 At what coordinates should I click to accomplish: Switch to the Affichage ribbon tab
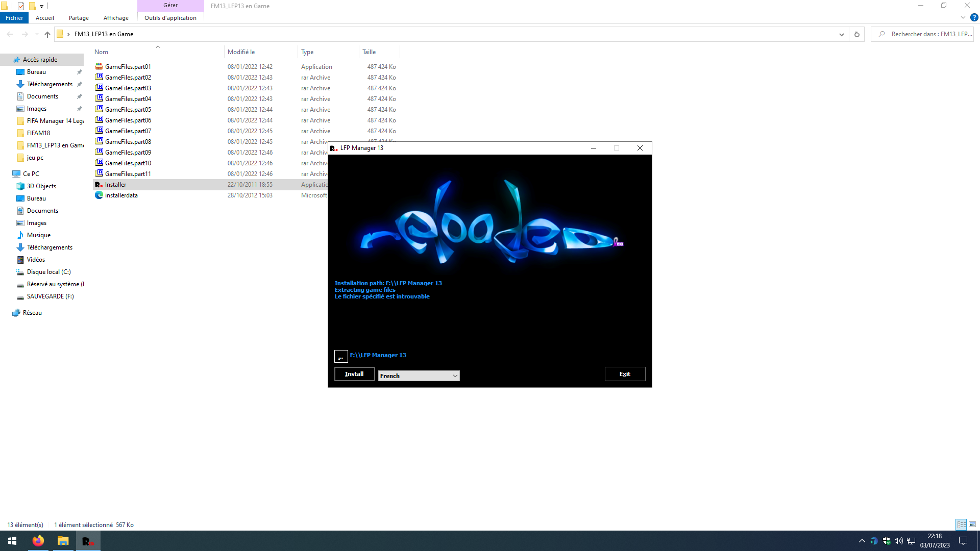[116, 18]
